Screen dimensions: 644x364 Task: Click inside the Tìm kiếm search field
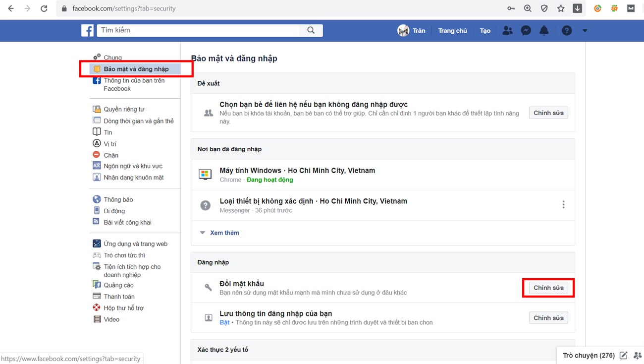198,30
